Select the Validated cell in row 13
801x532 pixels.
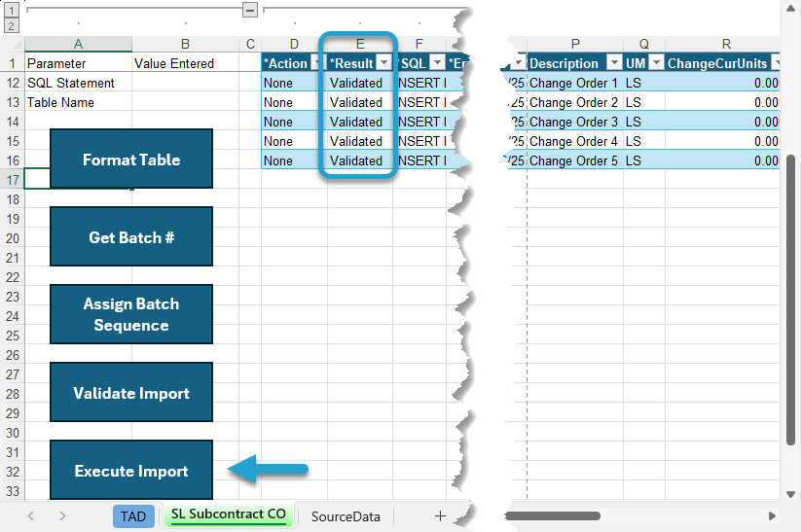(360, 102)
